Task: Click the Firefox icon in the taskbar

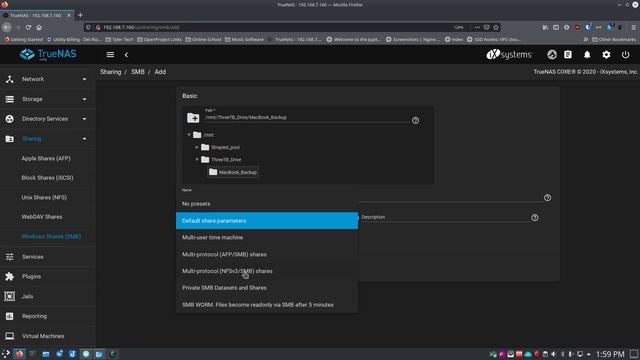Action: pyautogui.click(x=19, y=354)
